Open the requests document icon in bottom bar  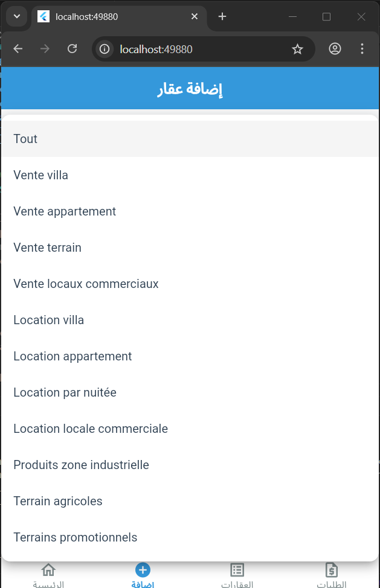[x=332, y=570]
